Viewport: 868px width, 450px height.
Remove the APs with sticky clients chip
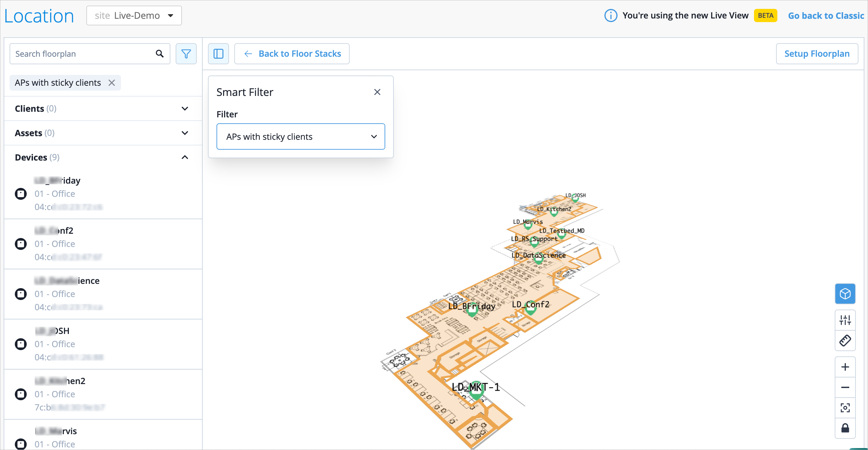(112, 83)
